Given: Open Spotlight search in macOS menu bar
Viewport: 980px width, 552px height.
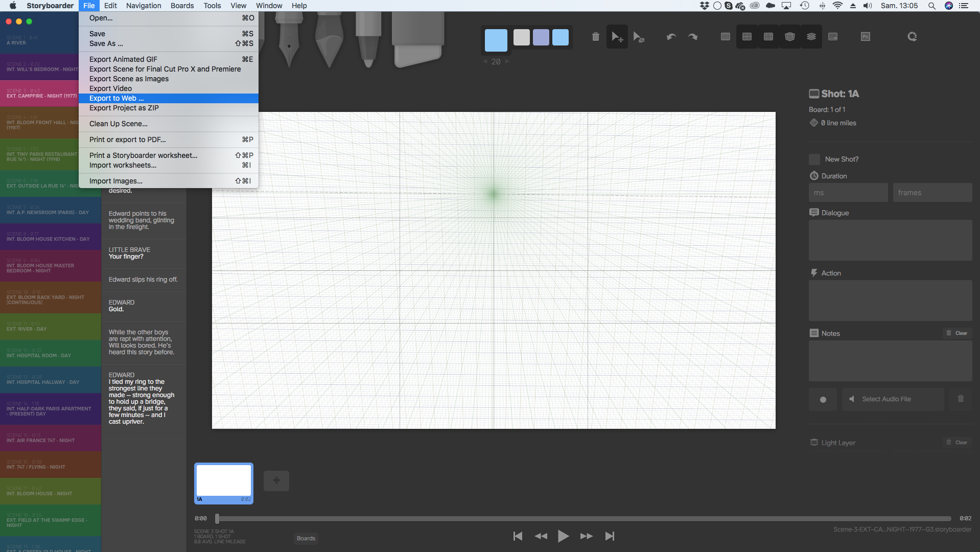Looking at the screenshot, I should tap(932, 6).
